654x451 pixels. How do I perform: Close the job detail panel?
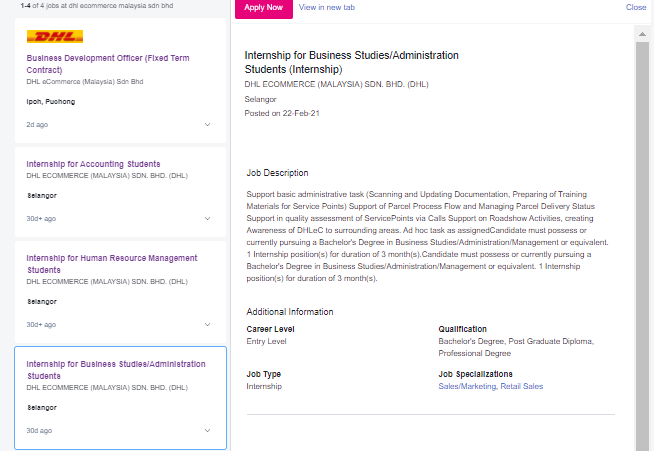click(x=636, y=8)
